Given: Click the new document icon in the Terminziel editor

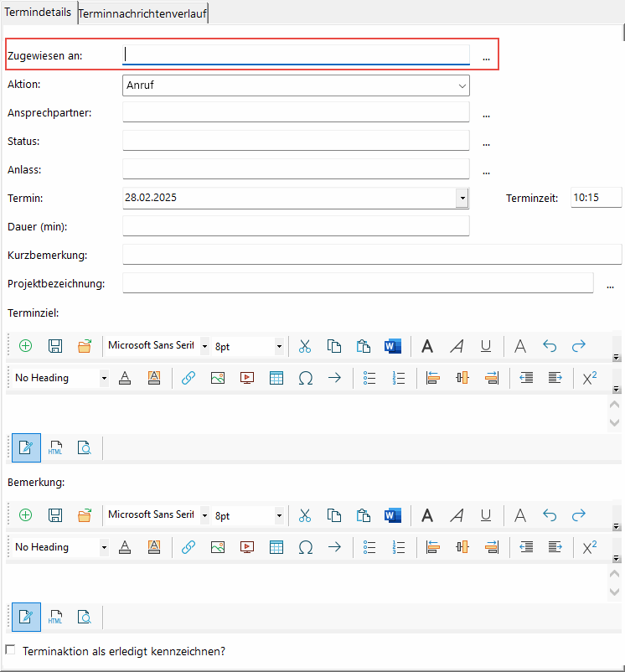Looking at the screenshot, I should coord(26,346).
